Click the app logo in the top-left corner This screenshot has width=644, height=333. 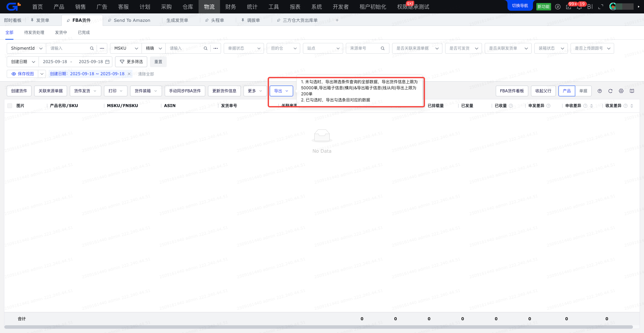click(13, 6)
